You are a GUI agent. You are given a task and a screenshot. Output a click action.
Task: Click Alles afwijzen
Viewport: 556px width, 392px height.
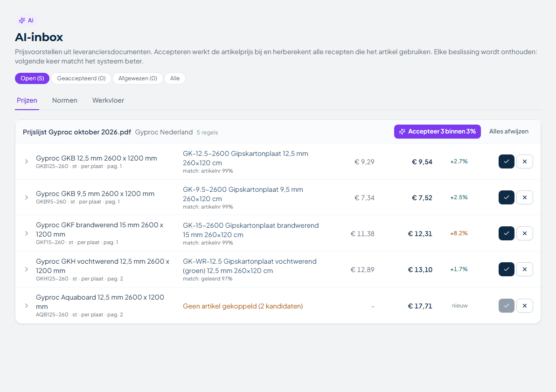(x=509, y=132)
